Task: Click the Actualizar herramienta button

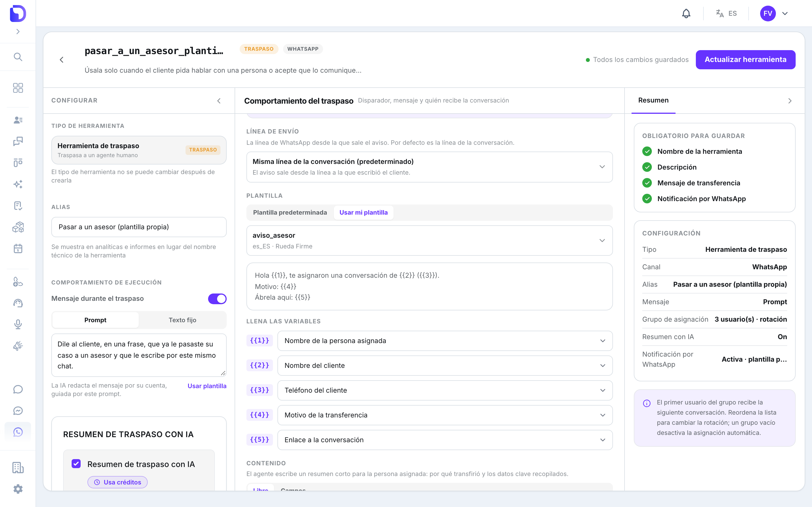Action: click(x=745, y=59)
